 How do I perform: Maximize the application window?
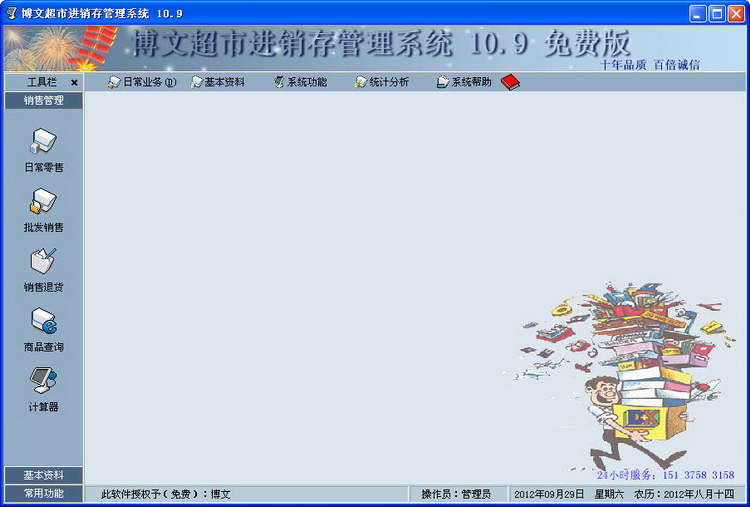[717, 13]
